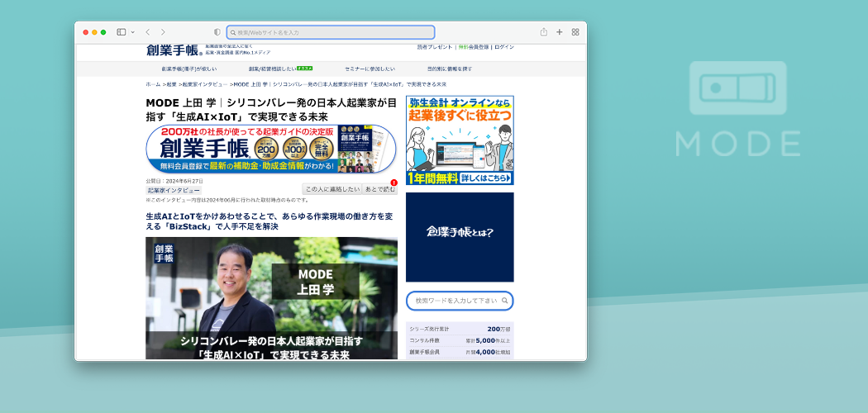
Task: Go forward with the forward arrow
Action: tap(163, 32)
